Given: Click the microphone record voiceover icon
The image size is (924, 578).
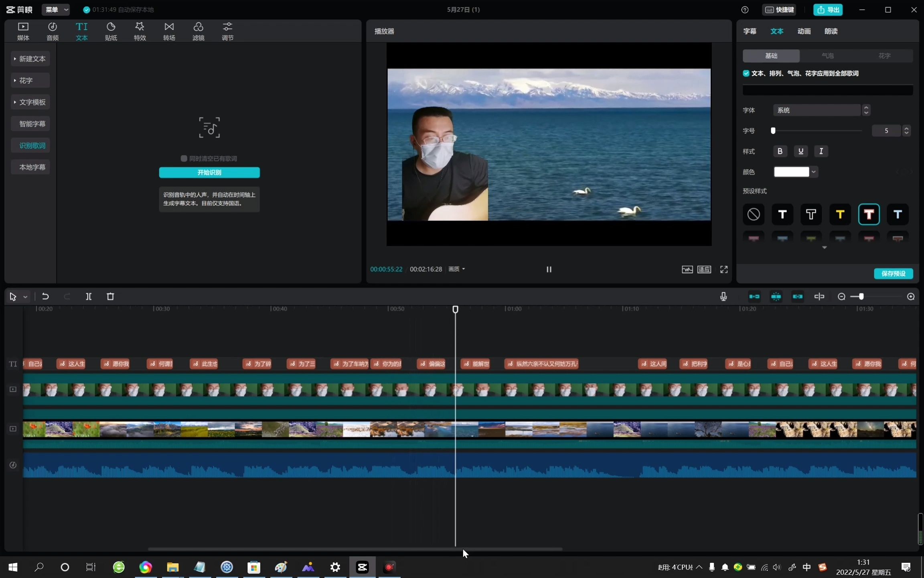Looking at the screenshot, I should click(x=723, y=297).
